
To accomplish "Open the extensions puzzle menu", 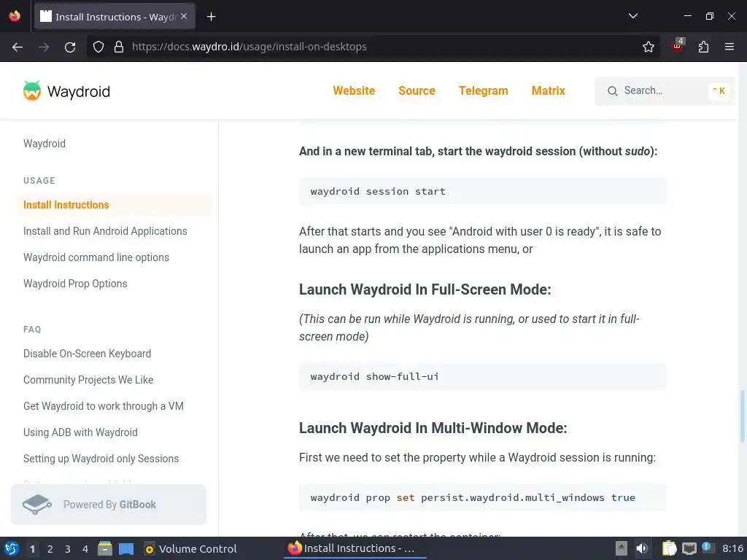I will 703,47.
